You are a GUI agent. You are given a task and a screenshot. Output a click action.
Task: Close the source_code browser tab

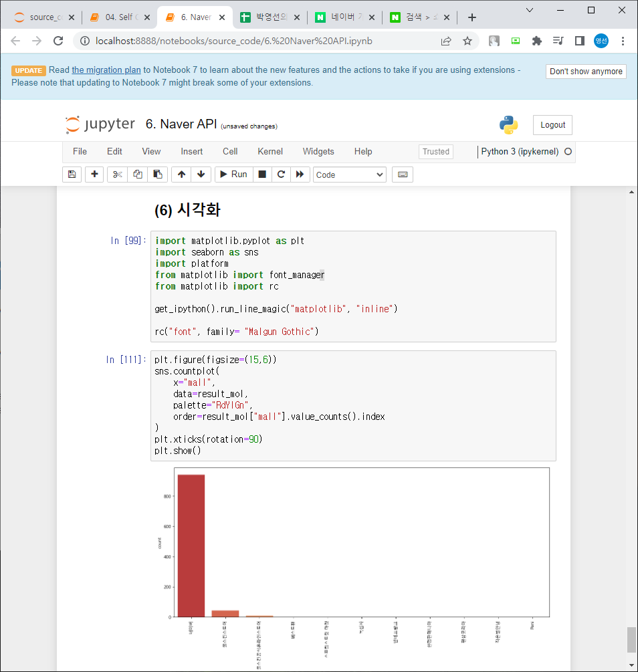coord(72,17)
